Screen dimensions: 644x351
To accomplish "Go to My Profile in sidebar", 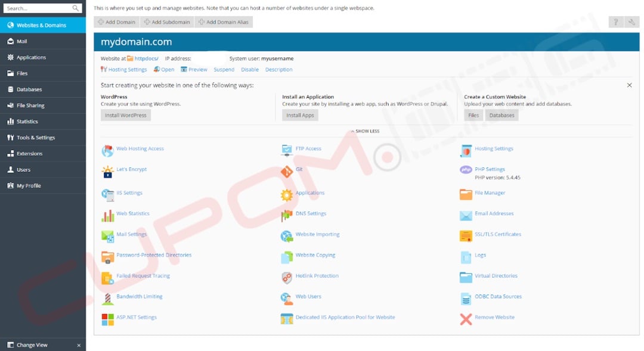I will click(x=43, y=185).
